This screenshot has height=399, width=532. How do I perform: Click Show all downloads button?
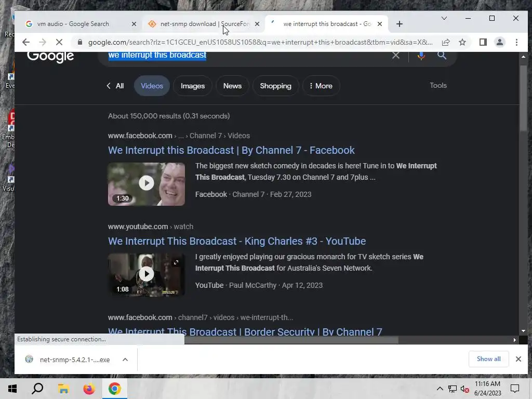click(488, 359)
